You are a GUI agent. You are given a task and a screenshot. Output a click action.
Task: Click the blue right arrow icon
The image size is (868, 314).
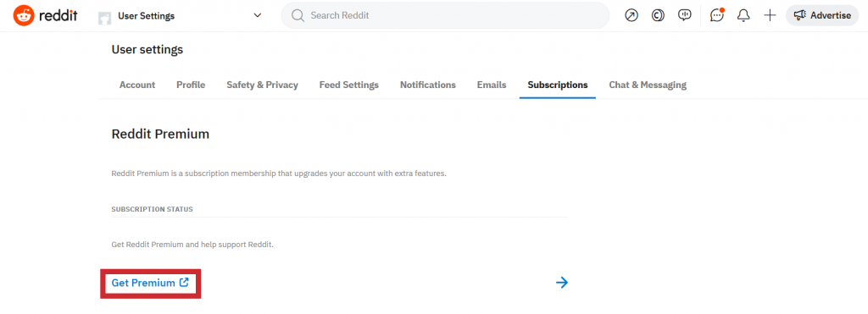coord(562,283)
